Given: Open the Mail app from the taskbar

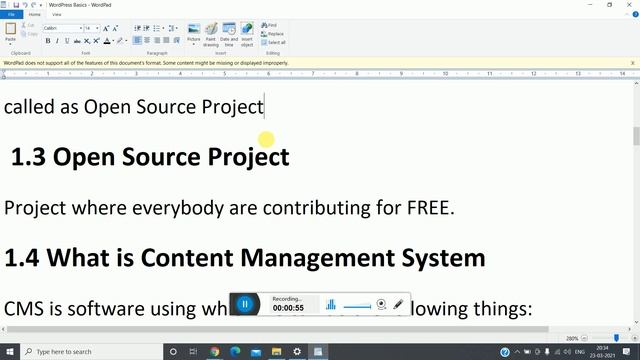Looking at the screenshot, I should [256, 351].
